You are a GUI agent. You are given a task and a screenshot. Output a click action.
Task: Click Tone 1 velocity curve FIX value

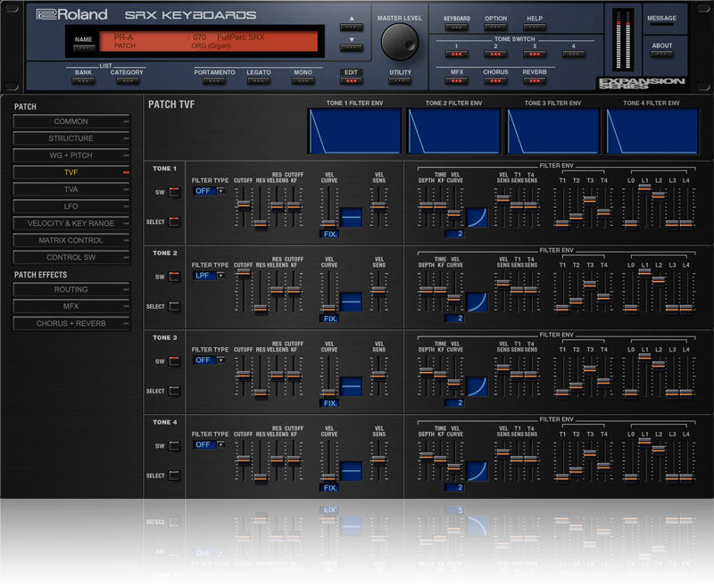(x=329, y=234)
